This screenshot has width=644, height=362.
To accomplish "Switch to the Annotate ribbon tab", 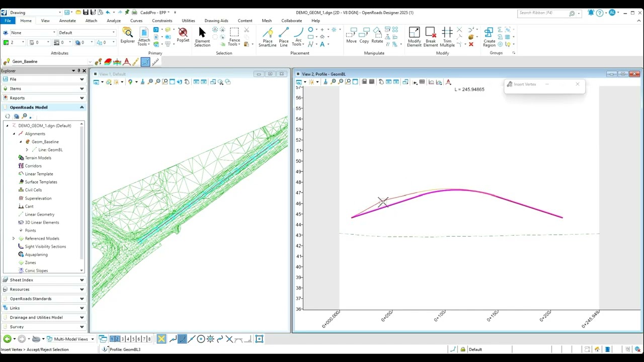I will 67,21.
